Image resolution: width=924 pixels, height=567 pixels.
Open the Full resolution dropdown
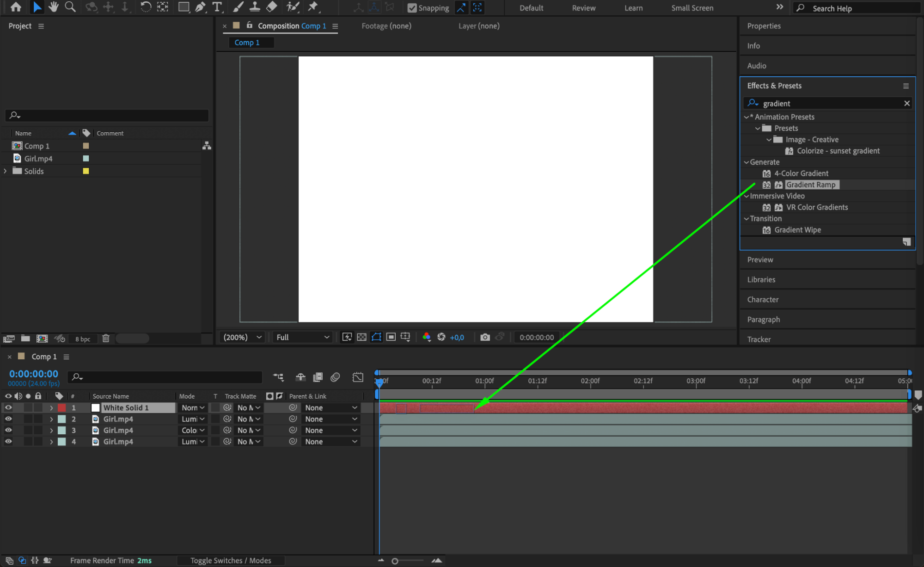point(303,337)
